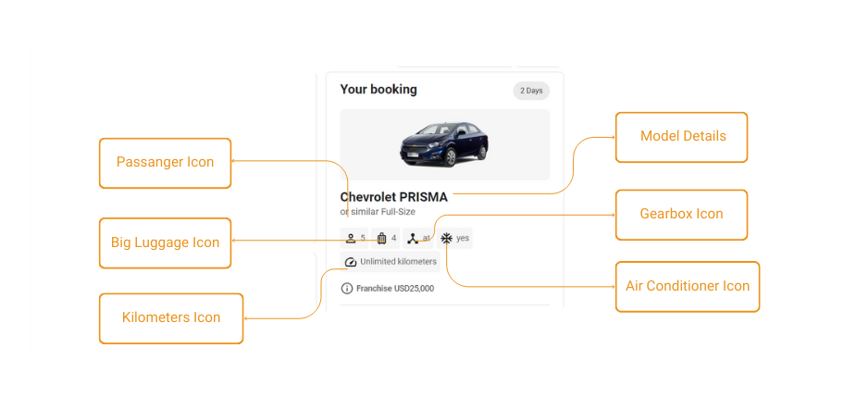Click the passenger seat icon in booking card
Screen dimensions: 868x397
(350, 239)
